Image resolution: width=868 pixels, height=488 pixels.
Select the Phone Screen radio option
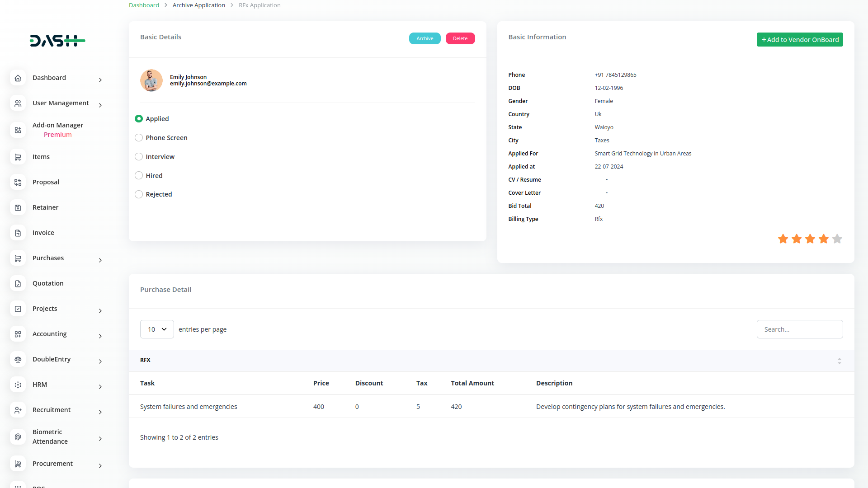coord(139,138)
